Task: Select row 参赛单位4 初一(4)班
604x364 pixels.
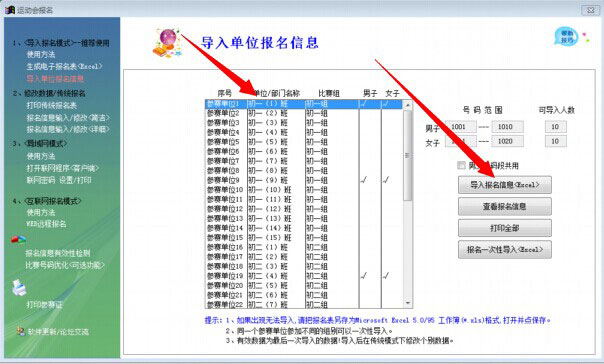Action: pos(304,133)
